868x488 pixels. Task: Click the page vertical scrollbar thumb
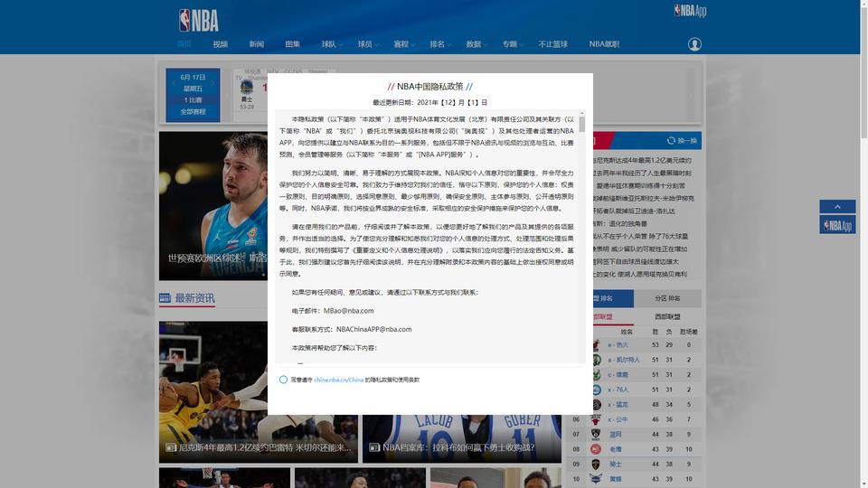point(864,72)
